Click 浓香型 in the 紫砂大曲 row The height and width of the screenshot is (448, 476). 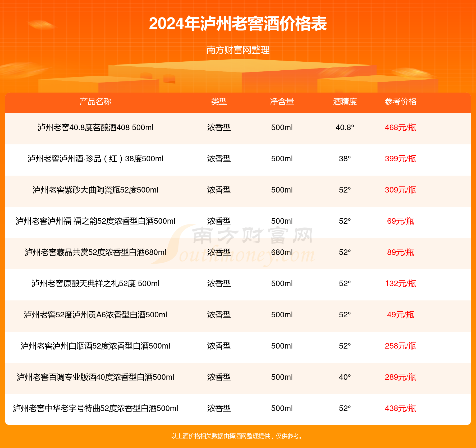coord(219,190)
